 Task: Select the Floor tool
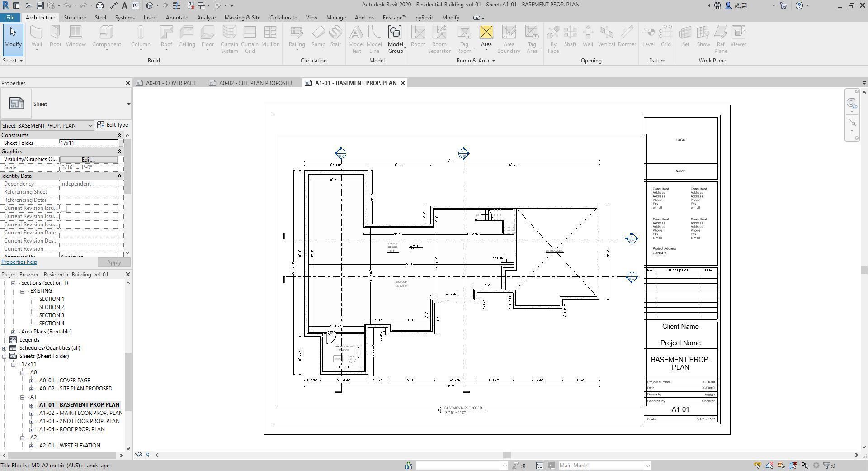pyautogui.click(x=208, y=37)
